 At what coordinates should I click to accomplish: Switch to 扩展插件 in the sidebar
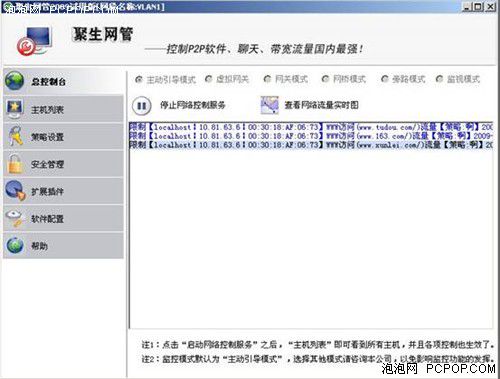[x=63, y=191]
